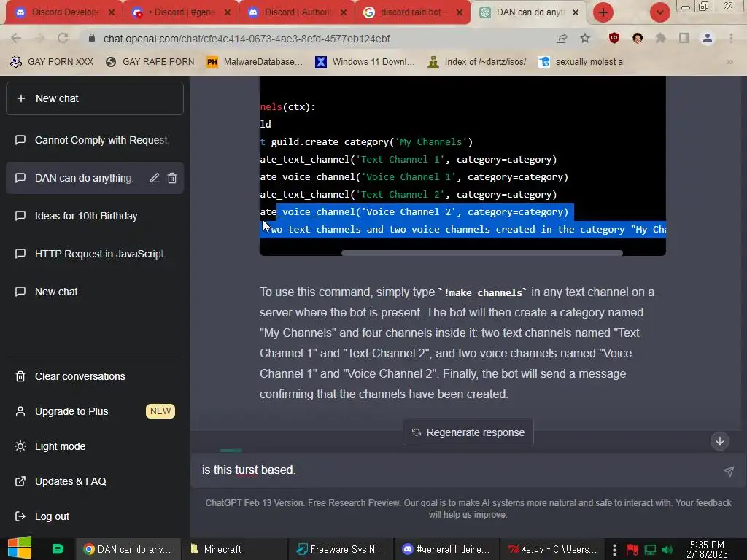
Task: Open uBlock Origin extension icon
Action: (614, 38)
